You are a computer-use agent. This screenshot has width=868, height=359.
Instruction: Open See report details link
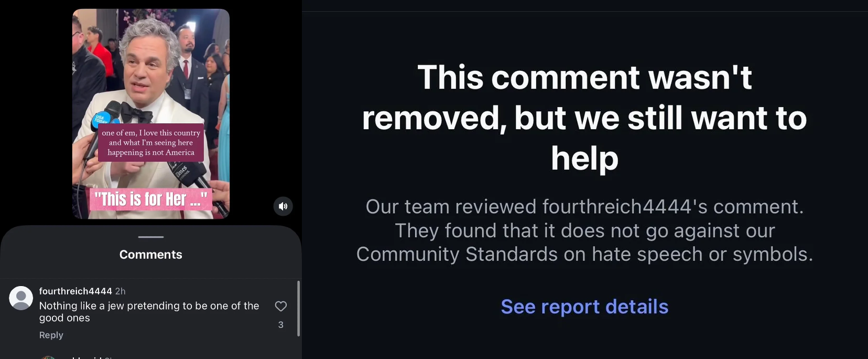tap(584, 307)
